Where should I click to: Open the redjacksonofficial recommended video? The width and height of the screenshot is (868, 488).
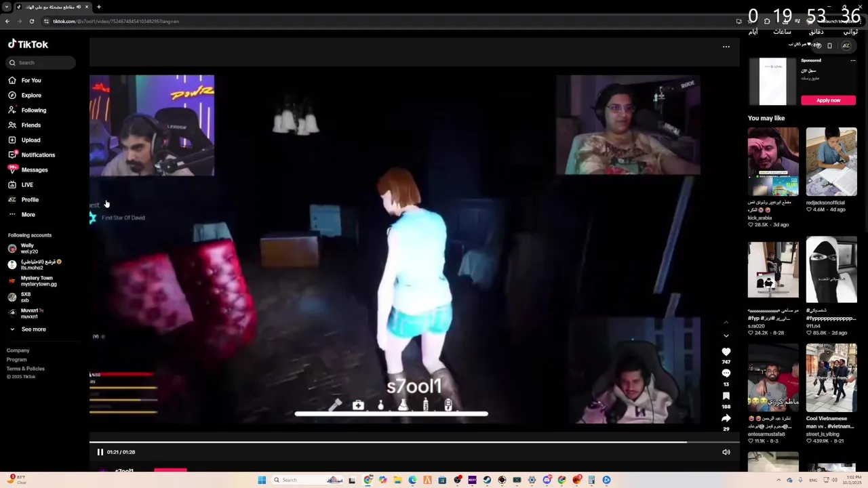tap(831, 162)
